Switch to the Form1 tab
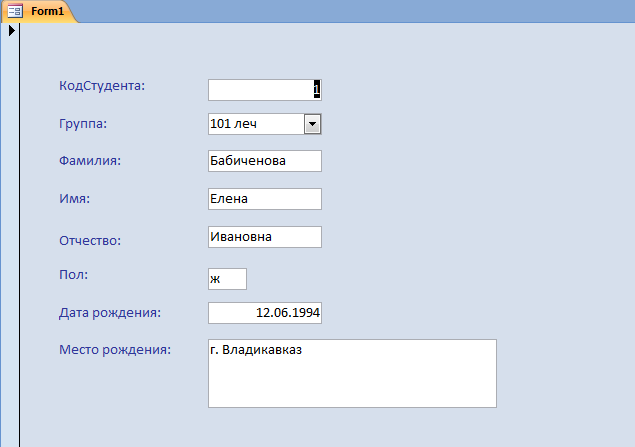This screenshot has width=635, height=447. tap(45, 10)
